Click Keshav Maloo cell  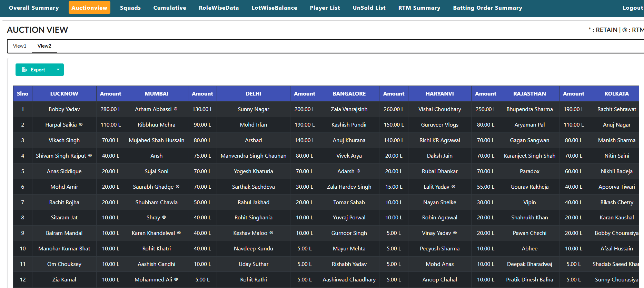tap(254, 233)
